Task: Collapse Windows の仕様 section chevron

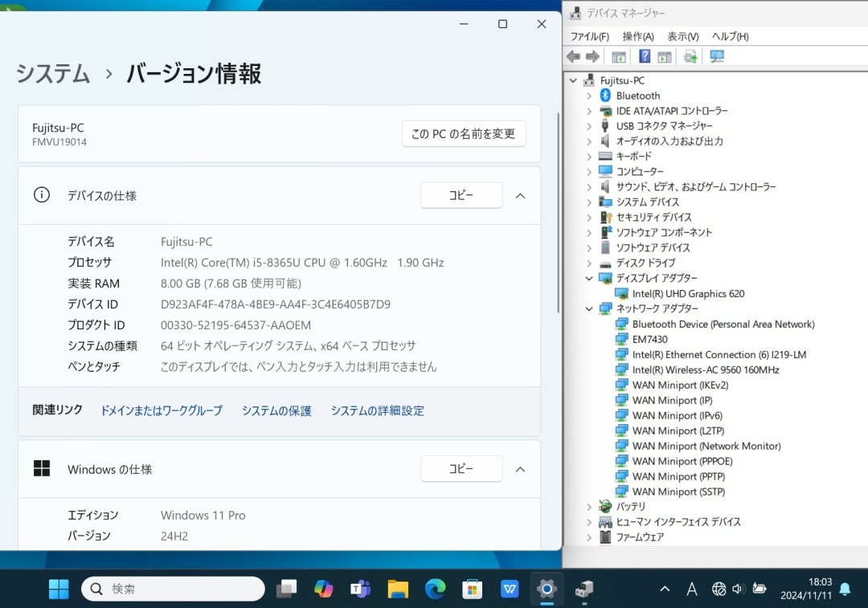Action: tap(520, 470)
